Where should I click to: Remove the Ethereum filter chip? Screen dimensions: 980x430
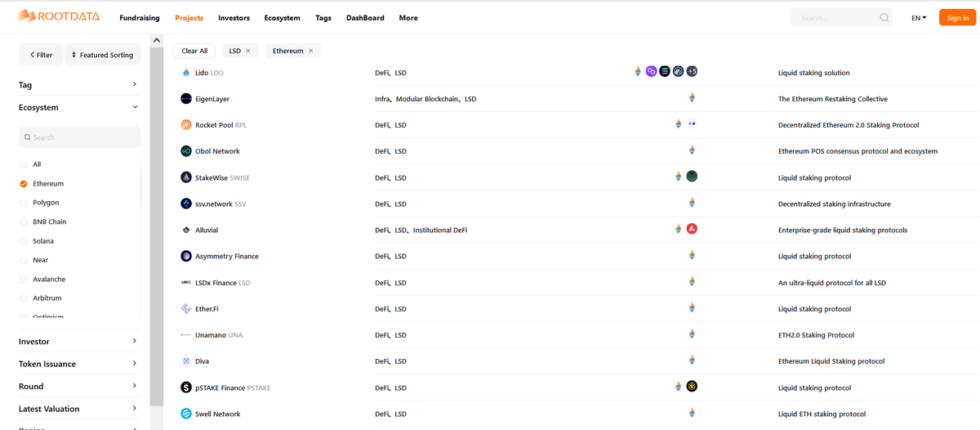pyautogui.click(x=310, y=51)
